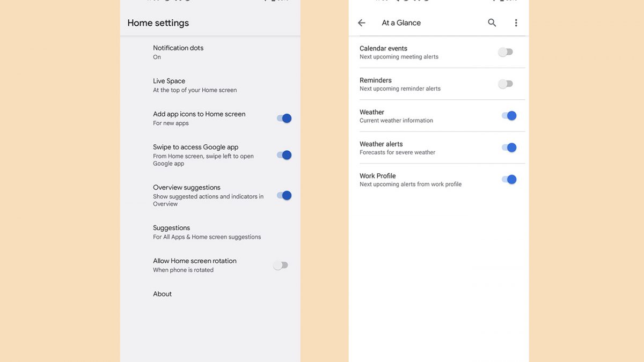Screen dimensions: 644x362
Task: Turn off Overview suggestions switch
Action: pos(284,196)
